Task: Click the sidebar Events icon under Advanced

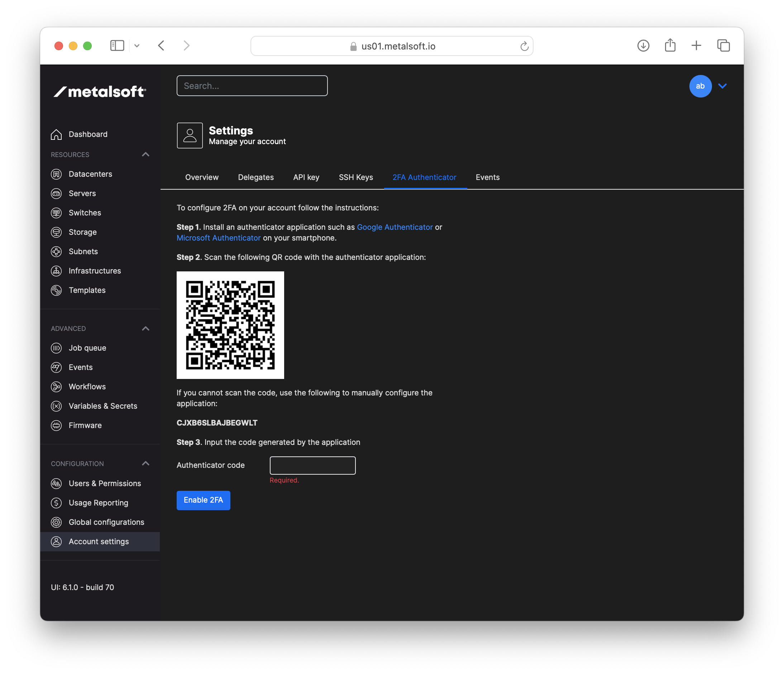Action: pos(56,367)
